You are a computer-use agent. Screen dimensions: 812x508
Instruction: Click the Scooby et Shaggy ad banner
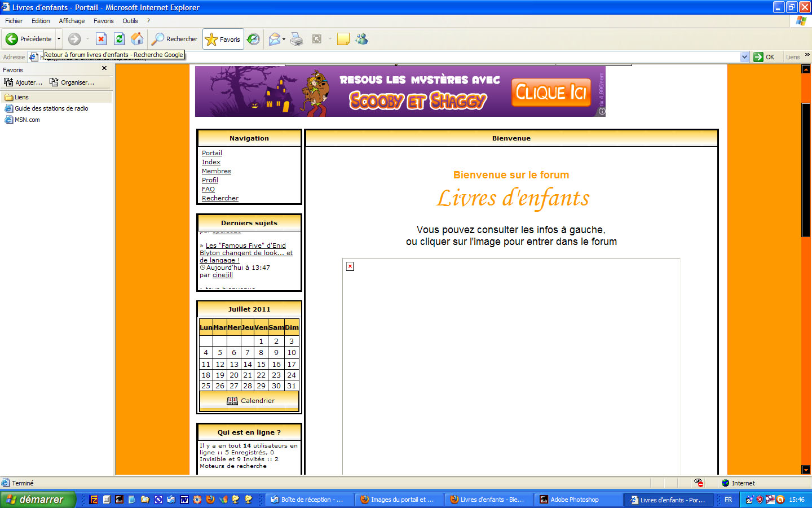point(400,91)
